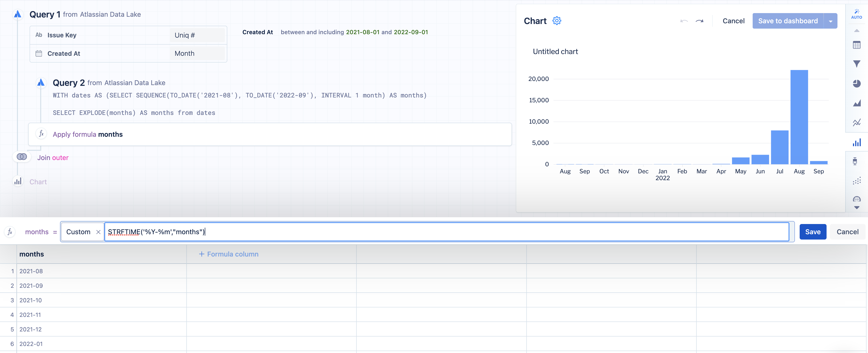Open Save to dashboard dropdown arrow
The height and width of the screenshot is (353, 868).
tap(830, 21)
